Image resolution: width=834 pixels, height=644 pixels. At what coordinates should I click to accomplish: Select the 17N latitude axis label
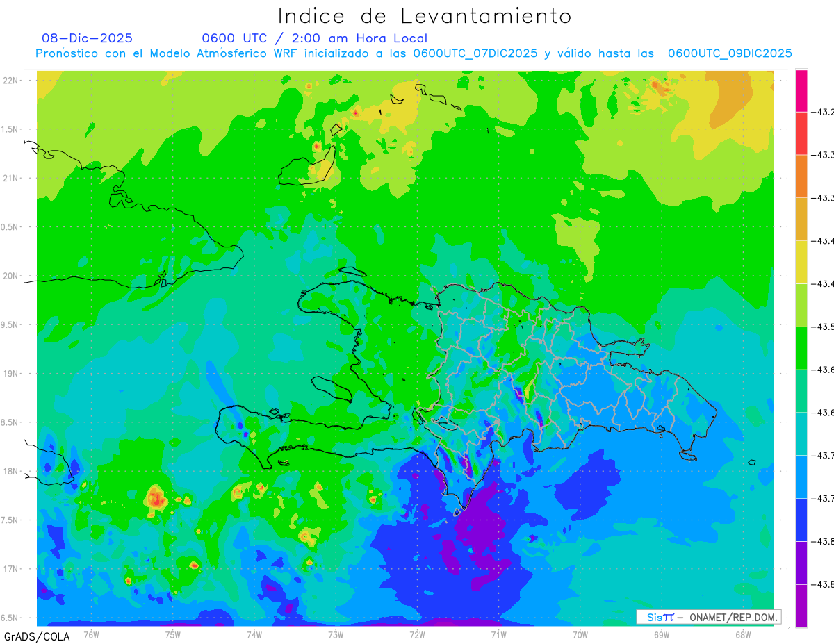coord(11,569)
